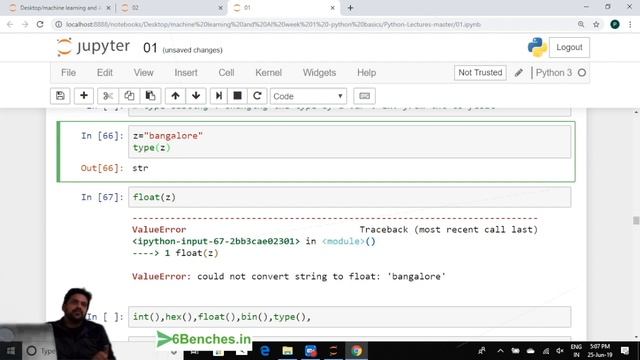The image size is (640, 360).
Task: Open the Insert menu
Action: coord(186,73)
